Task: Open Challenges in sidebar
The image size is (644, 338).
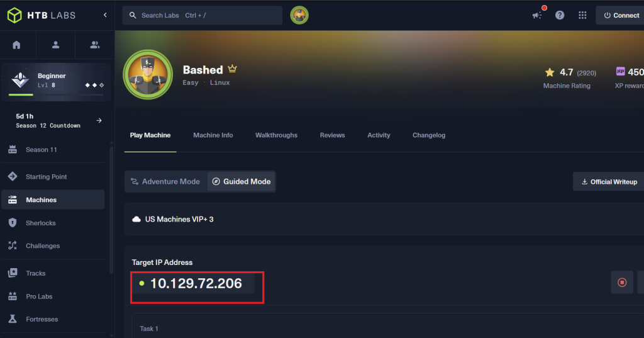Action: [53, 246]
